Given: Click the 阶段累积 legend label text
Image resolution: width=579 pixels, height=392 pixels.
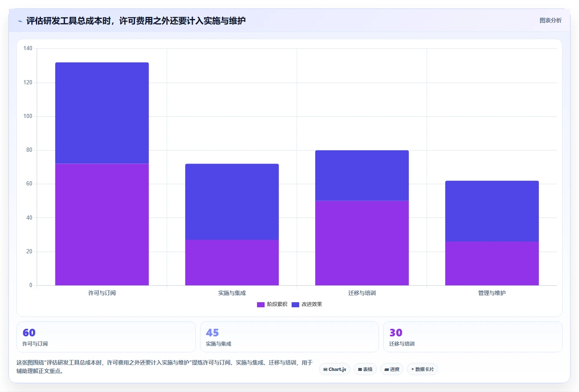Looking at the screenshot, I should [277, 304].
